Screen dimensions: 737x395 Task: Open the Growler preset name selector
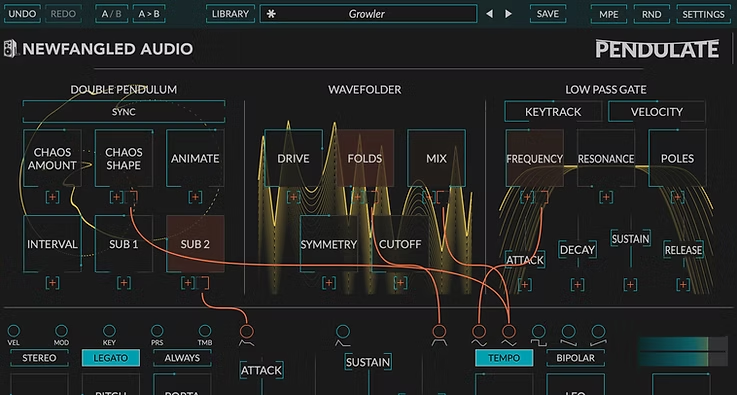pos(368,14)
